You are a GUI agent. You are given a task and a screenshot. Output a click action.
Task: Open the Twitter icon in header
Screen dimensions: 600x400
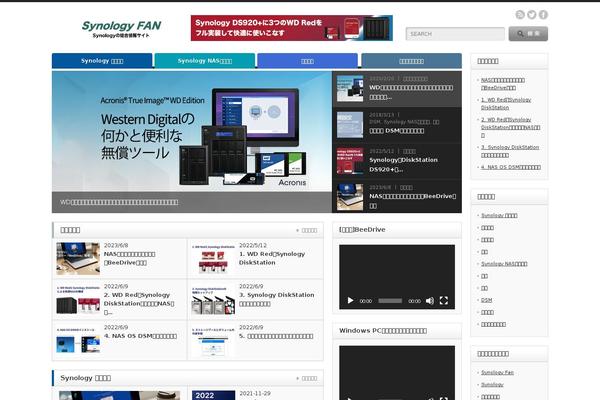pos(532,15)
